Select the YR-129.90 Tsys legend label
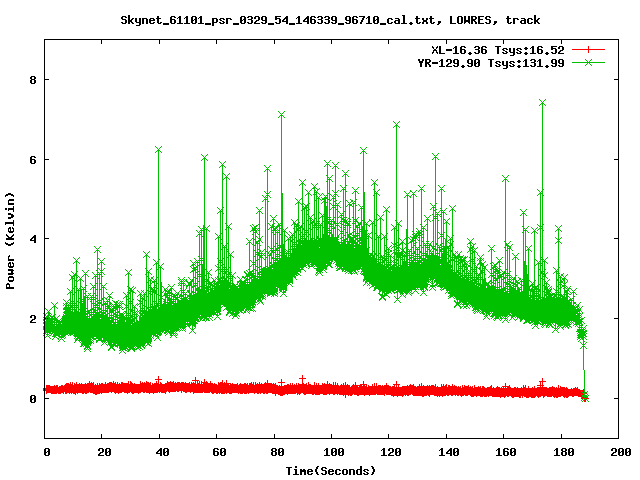 pos(489,62)
